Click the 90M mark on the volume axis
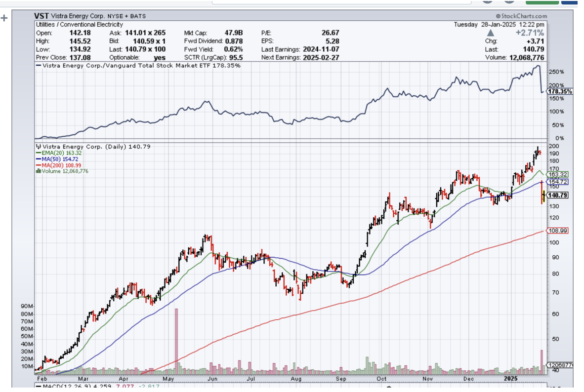This screenshot has height=392, width=584. point(27,306)
